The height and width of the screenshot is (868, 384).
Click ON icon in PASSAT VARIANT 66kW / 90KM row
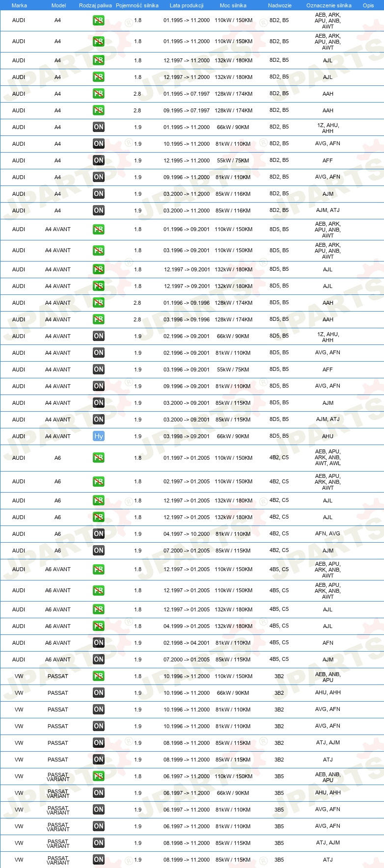[x=99, y=792]
